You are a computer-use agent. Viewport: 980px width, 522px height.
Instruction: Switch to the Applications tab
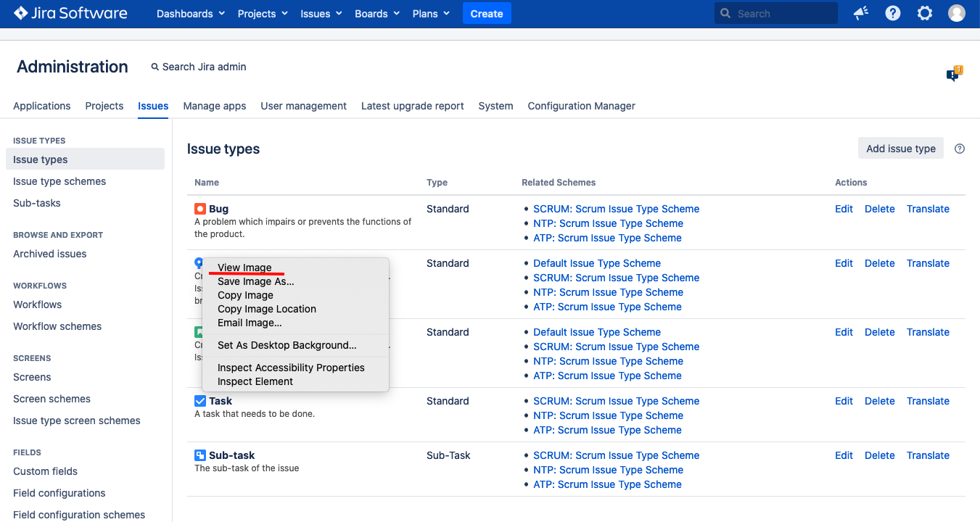[x=42, y=106]
